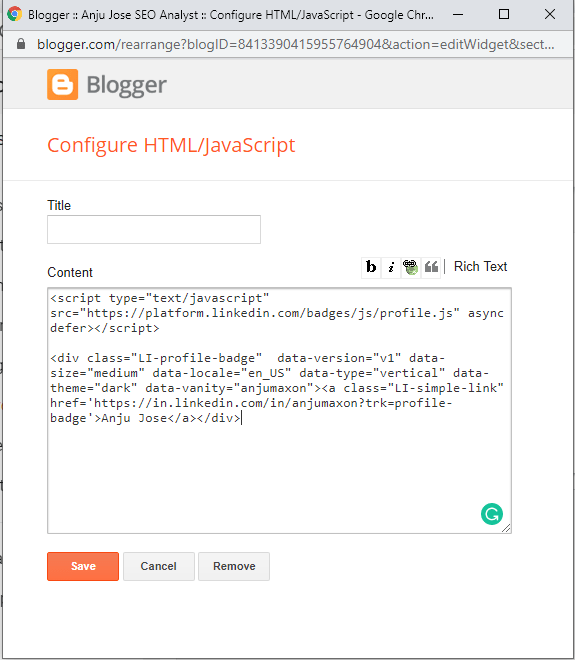
Task: Click into the Content code textarea
Action: point(280,410)
